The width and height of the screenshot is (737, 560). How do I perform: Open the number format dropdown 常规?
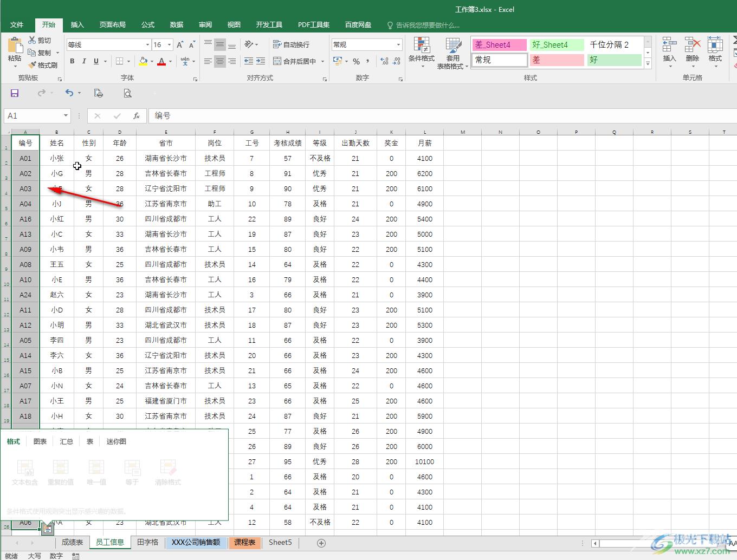[398, 44]
